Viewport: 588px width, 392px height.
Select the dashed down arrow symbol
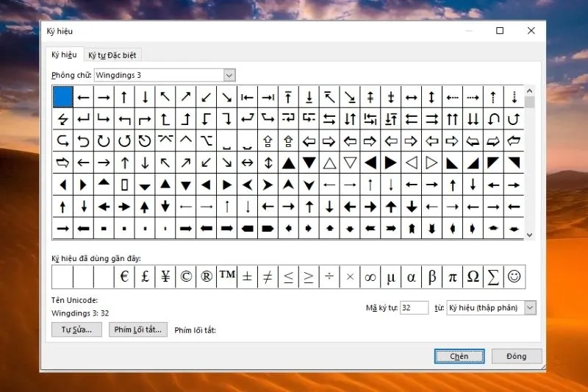coord(514,97)
